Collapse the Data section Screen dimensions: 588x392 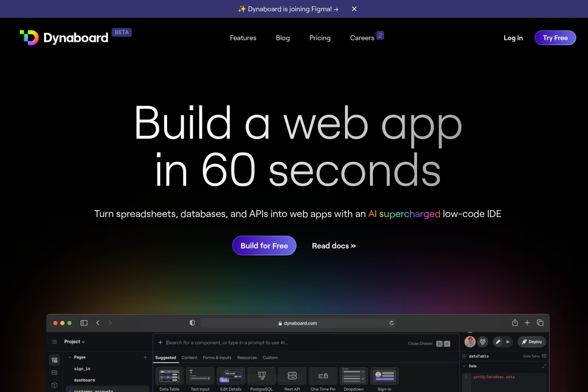point(464,366)
